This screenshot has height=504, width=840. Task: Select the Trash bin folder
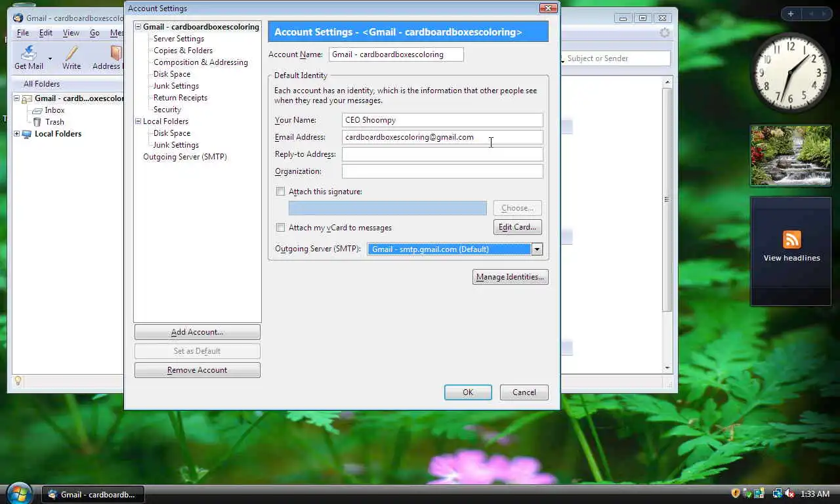coord(37,122)
